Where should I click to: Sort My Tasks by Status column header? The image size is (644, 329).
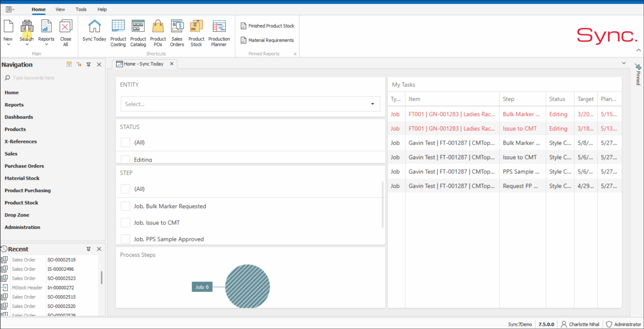(560, 99)
